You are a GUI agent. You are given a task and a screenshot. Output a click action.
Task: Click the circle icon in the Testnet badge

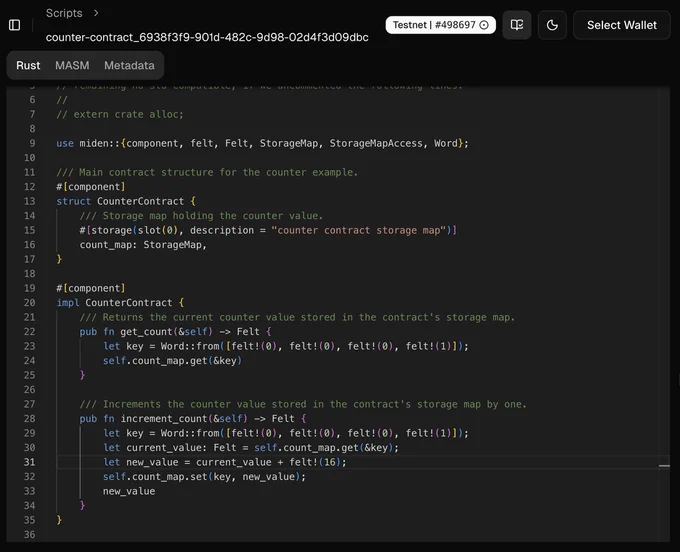[x=484, y=25]
